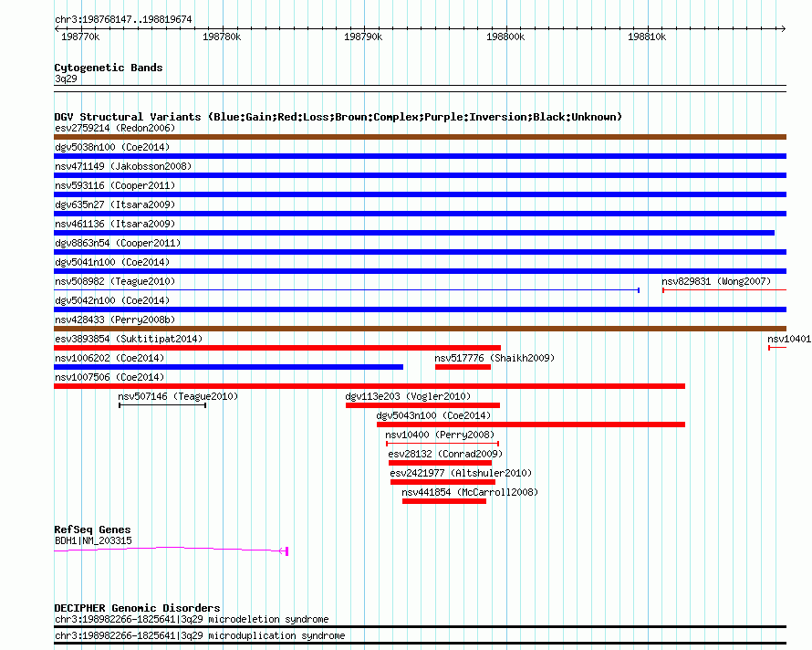
Task: Select nsv428433 (Perry2008b) label
Action: (115, 320)
